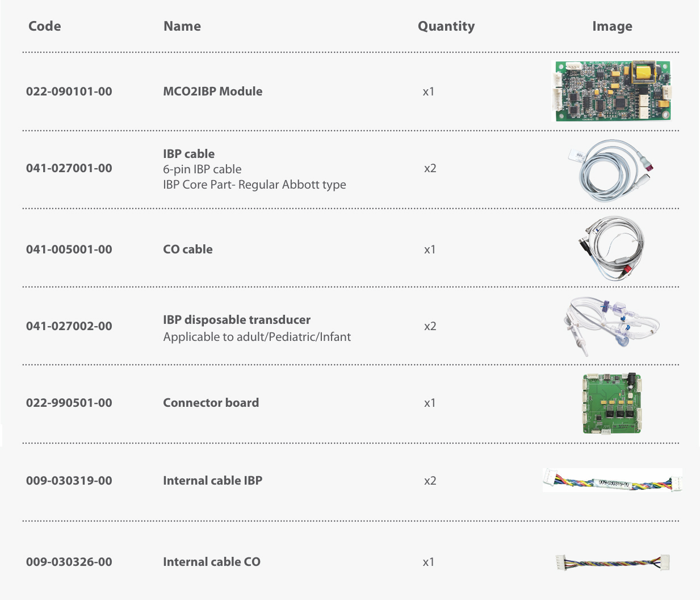Click part code 041-027001-00
The height and width of the screenshot is (600, 700).
(69, 168)
